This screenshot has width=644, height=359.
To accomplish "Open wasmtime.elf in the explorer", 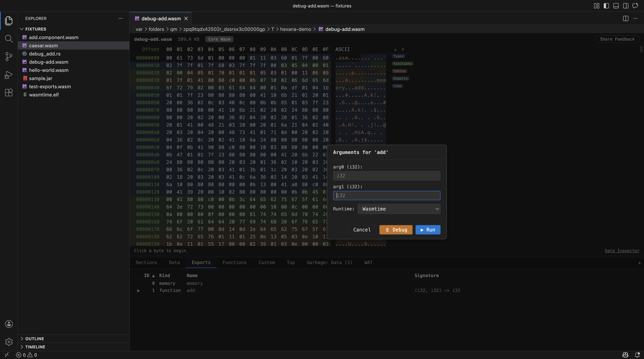I will [x=73, y=95].
